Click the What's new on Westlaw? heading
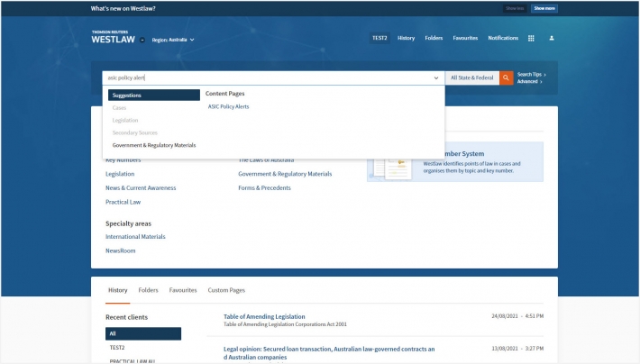 coord(123,8)
